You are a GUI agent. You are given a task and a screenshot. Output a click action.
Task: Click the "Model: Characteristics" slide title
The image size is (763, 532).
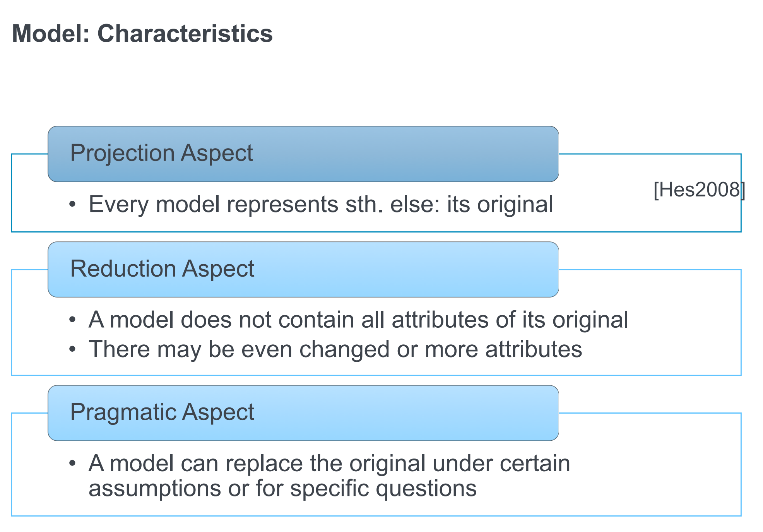(142, 34)
